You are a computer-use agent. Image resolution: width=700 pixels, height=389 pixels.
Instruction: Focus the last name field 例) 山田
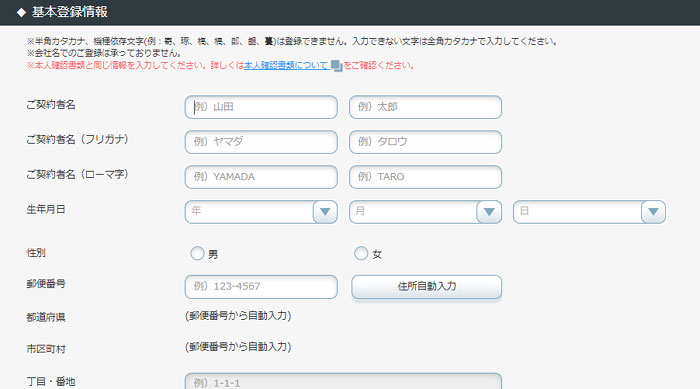coord(261,107)
